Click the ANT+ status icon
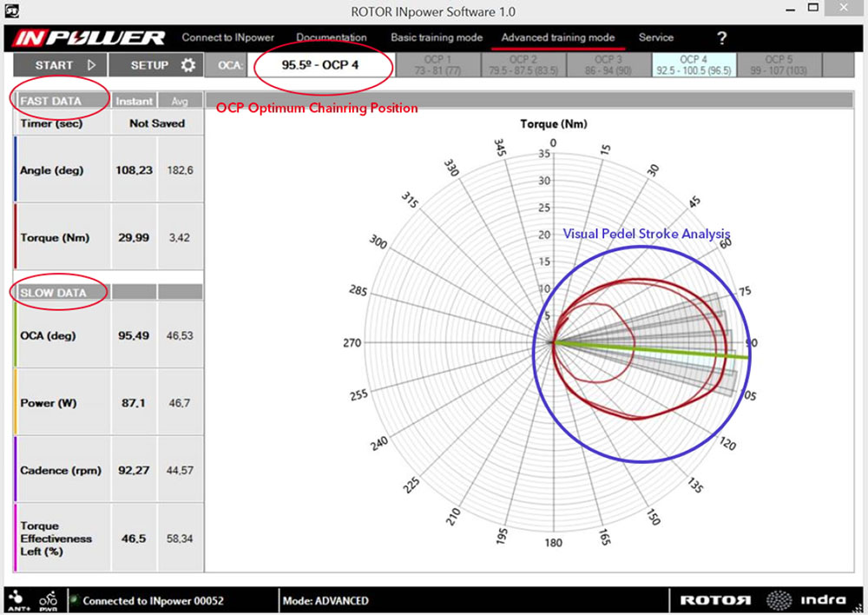The image size is (868, 615). 16,599
